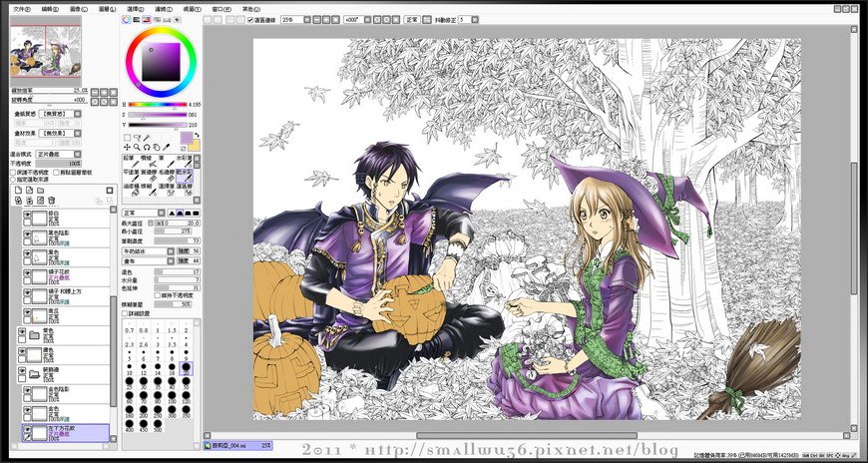Select the 鉛筆 pencil brush
The height and width of the screenshot is (463, 868).
point(131,162)
